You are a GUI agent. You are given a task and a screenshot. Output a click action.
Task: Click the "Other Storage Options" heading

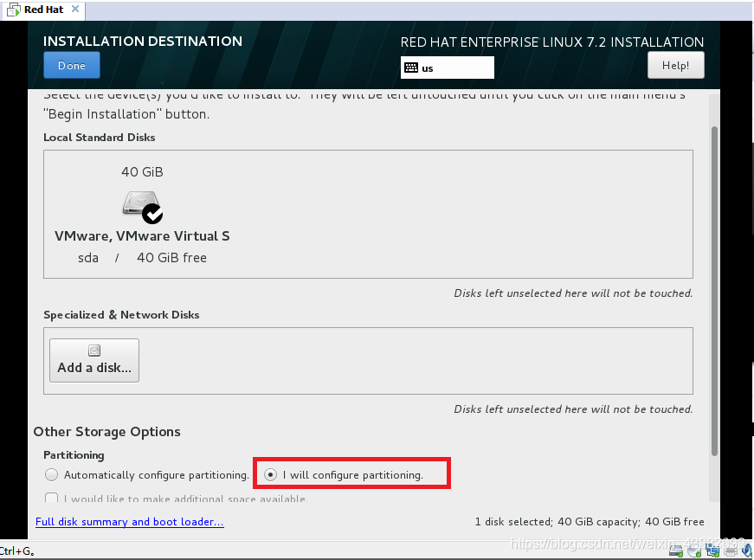[106, 432]
